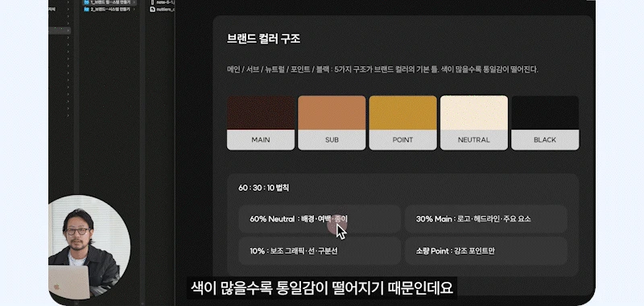This screenshot has height=306, width=644.
Task: Select the dark brown MAIN color swatch
Action: [x=261, y=113]
